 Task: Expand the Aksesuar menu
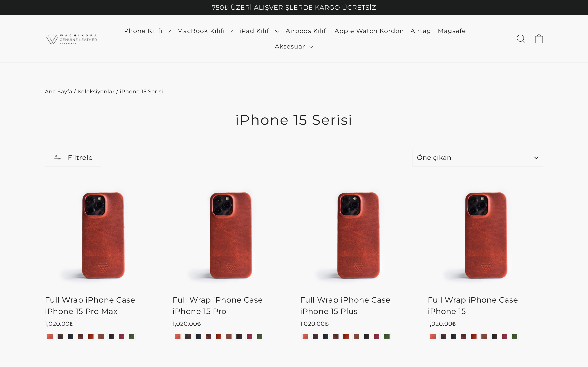click(294, 47)
